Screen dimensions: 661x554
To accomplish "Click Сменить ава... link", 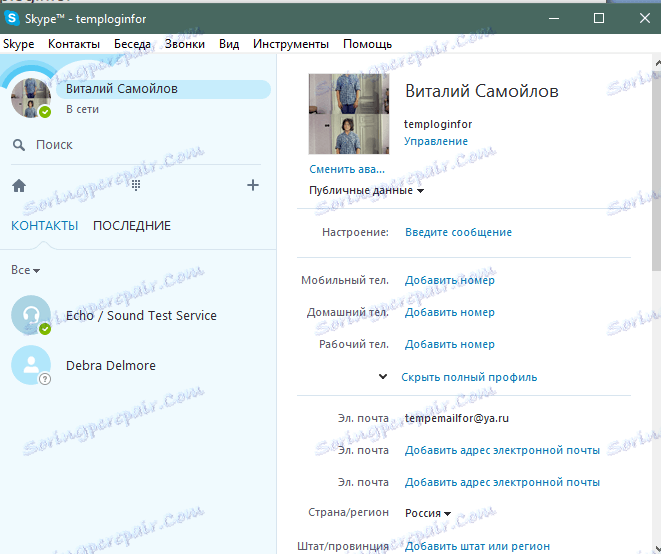I will (347, 169).
